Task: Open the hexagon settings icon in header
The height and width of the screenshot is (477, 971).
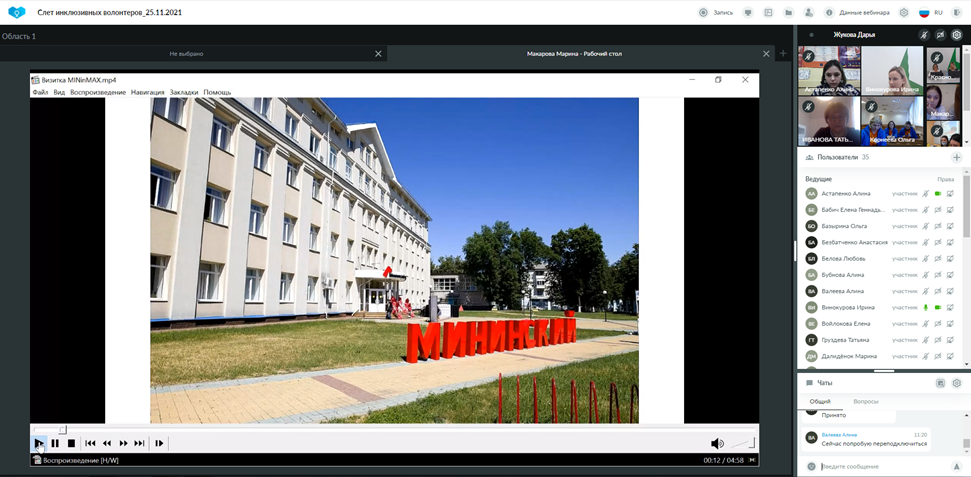Action: coord(904,12)
